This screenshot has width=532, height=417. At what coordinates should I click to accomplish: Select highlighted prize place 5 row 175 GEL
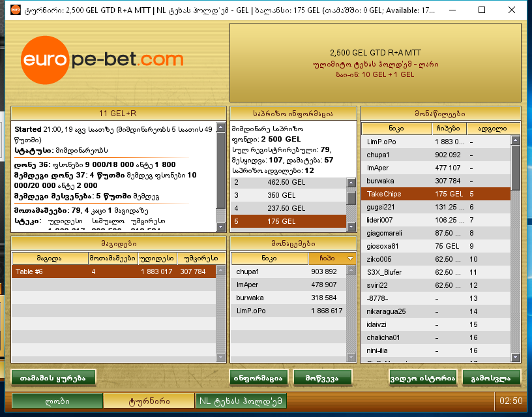click(x=288, y=221)
